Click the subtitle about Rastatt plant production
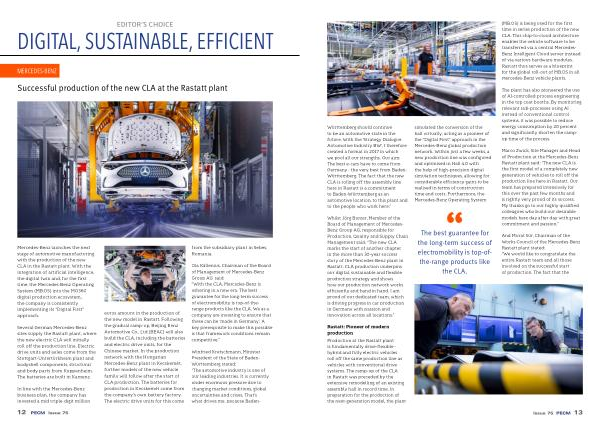The image size is (600, 424). point(122,88)
